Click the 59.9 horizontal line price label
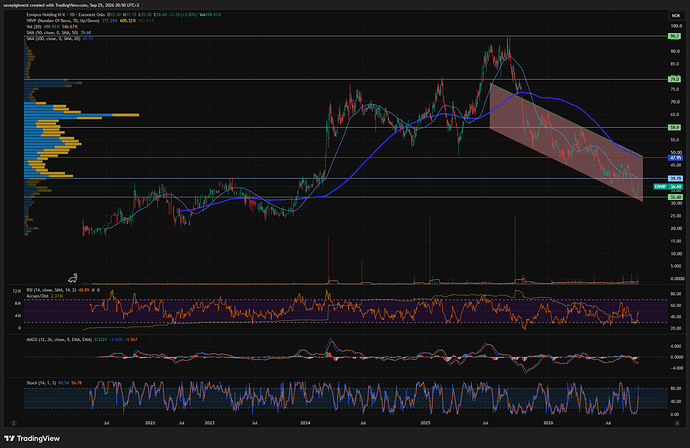Image resolution: width=690 pixels, height=448 pixels. coord(675,128)
